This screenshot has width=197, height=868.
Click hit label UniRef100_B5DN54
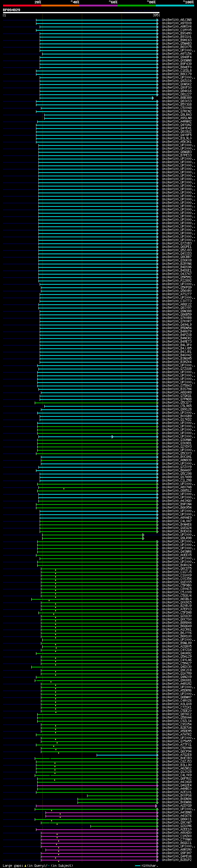pos(177,328)
